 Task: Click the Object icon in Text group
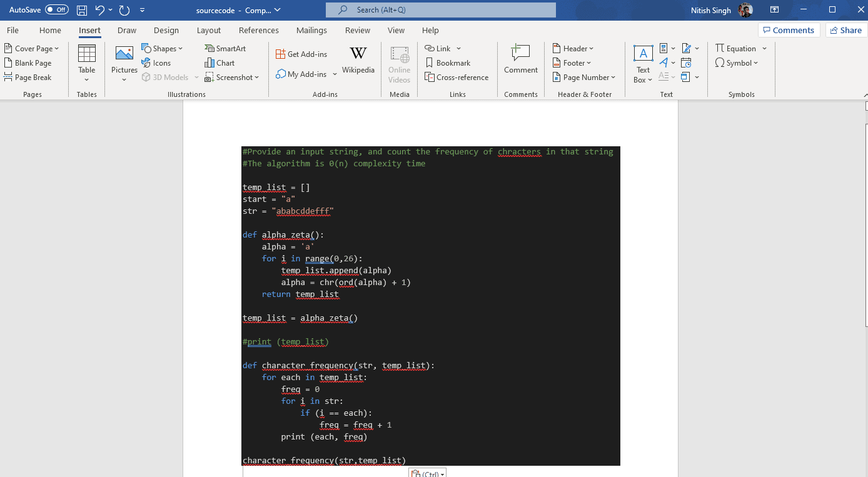[x=686, y=77]
